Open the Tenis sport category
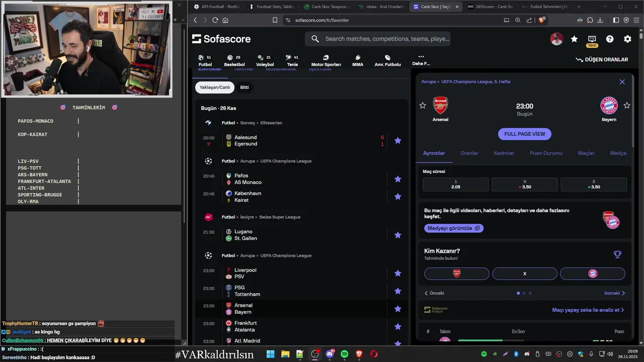Viewport: 644px width, 362px height. coord(292,61)
